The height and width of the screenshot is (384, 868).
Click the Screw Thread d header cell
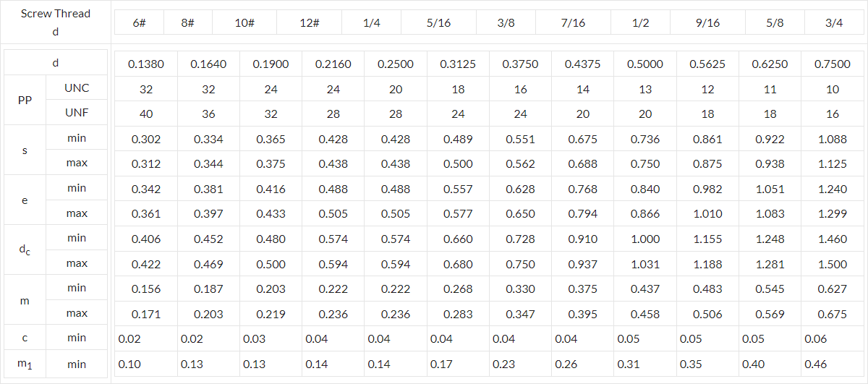click(x=56, y=22)
